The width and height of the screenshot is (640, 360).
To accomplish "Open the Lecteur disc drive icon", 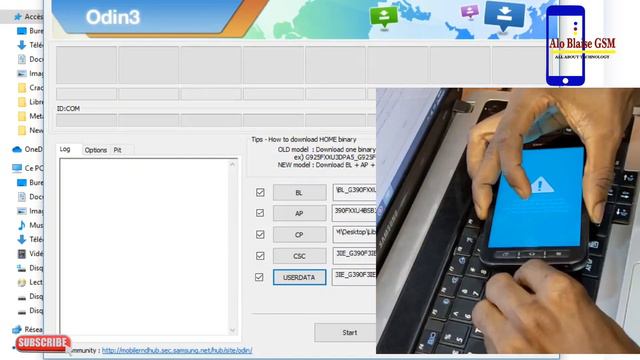I will (x=22, y=282).
